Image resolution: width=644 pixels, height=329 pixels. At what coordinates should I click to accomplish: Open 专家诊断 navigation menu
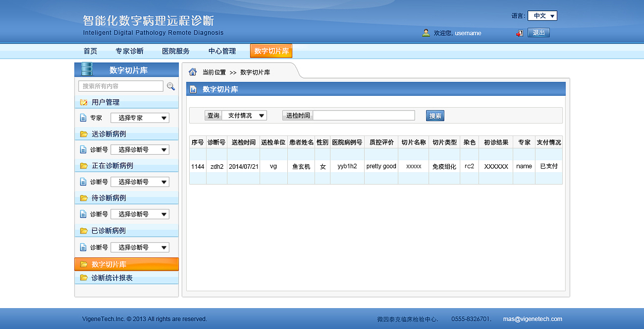pyautogui.click(x=130, y=51)
